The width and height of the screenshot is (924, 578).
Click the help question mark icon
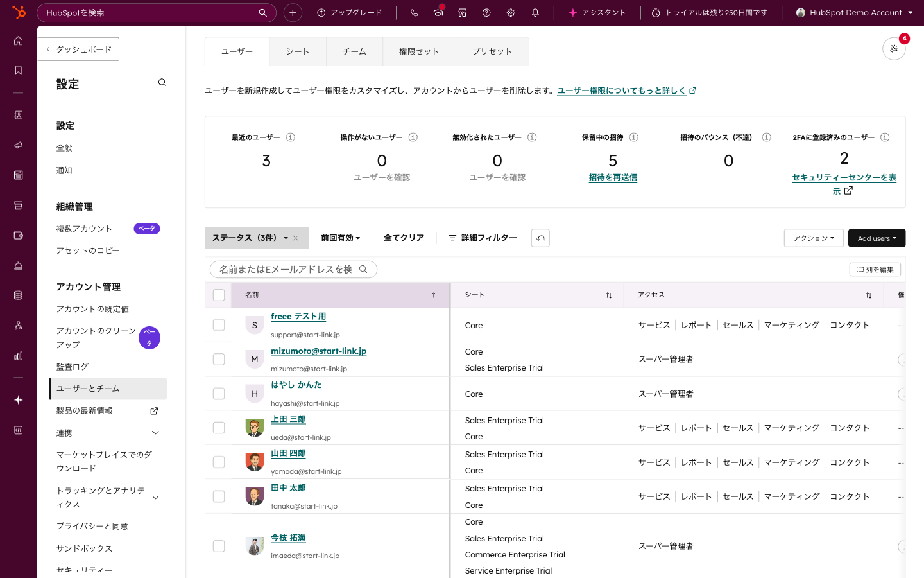coord(486,13)
